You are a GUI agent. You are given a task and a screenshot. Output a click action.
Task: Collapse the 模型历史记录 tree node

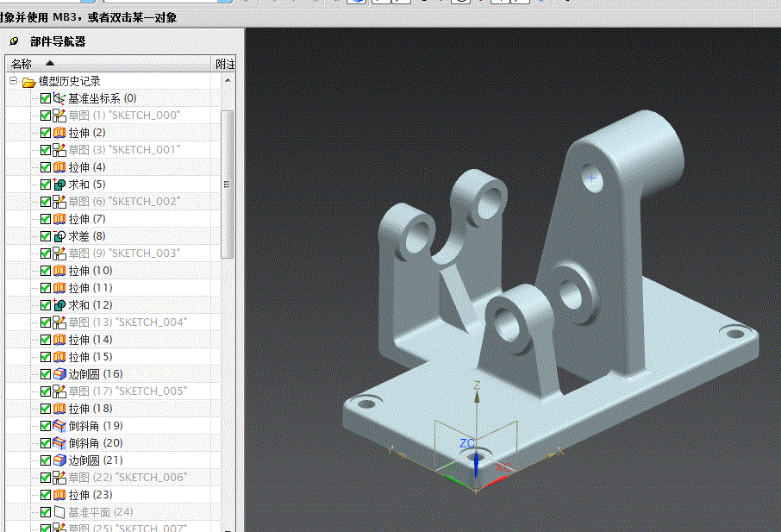coord(14,80)
